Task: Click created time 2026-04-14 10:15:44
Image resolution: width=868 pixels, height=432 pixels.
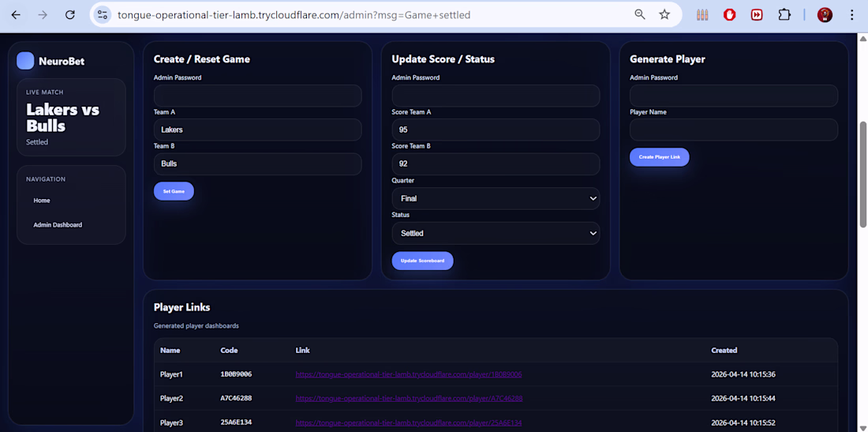Action: [x=743, y=398]
